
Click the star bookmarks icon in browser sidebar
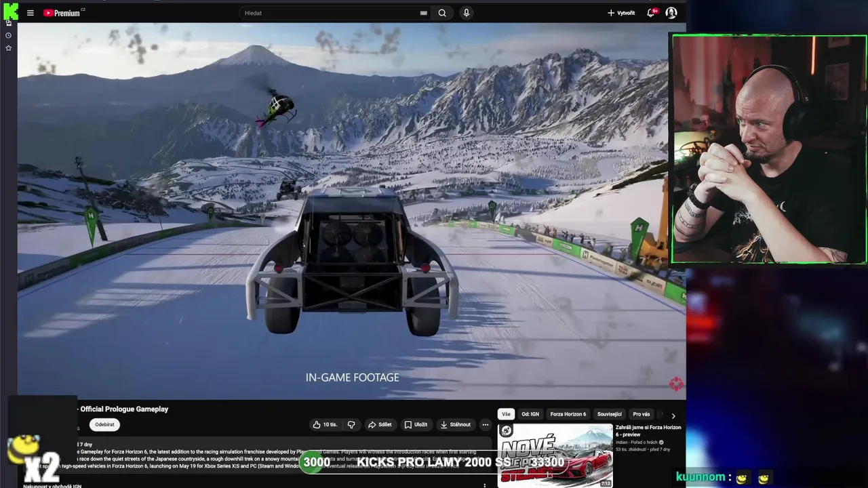9,48
